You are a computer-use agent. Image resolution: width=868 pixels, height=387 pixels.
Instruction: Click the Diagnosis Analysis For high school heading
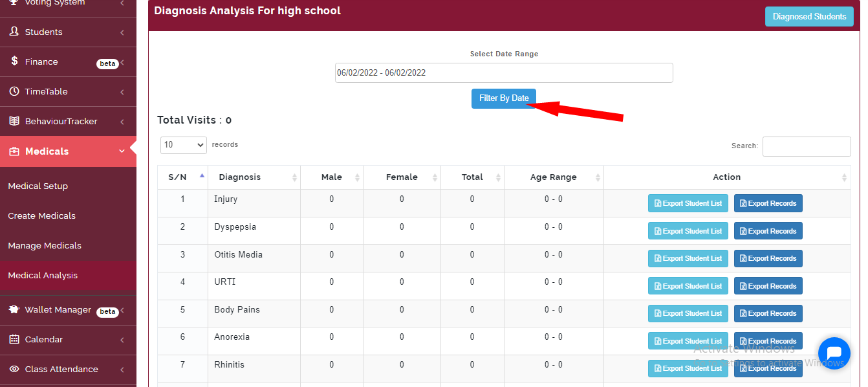point(247,10)
